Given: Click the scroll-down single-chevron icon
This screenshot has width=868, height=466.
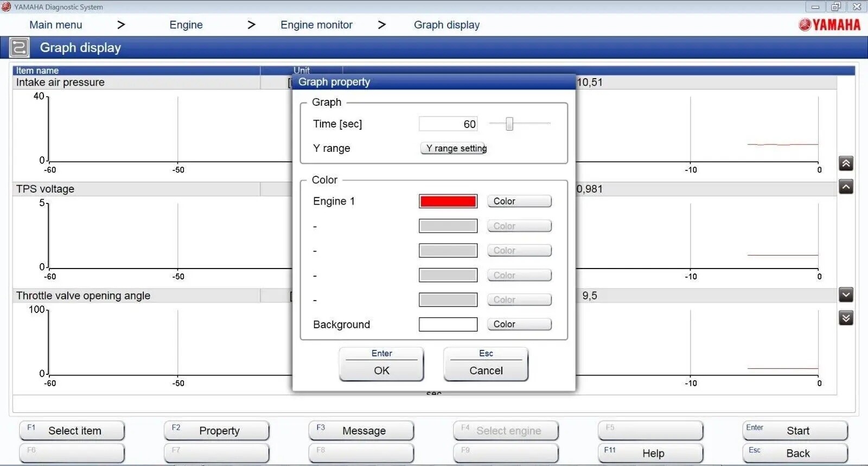Looking at the screenshot, I should pyautogui.click(x=846, y=295).
